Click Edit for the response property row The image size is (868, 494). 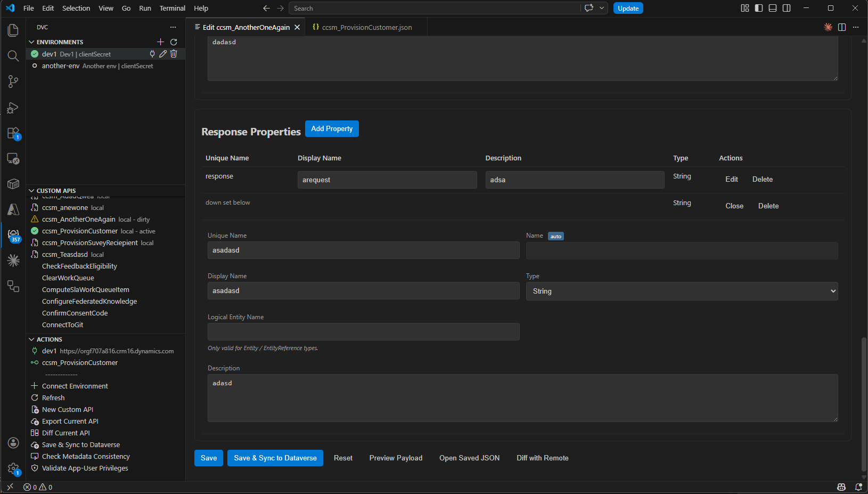[731, 179]
